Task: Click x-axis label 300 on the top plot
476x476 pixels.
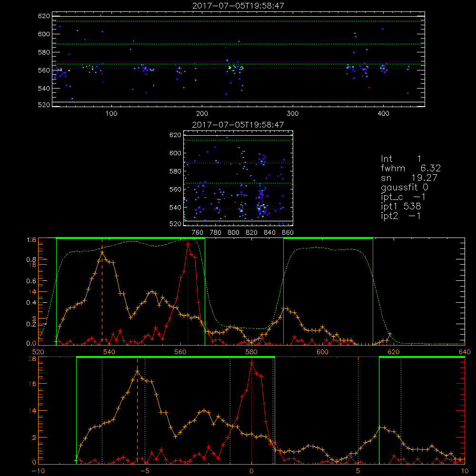Action: [293, 114]
